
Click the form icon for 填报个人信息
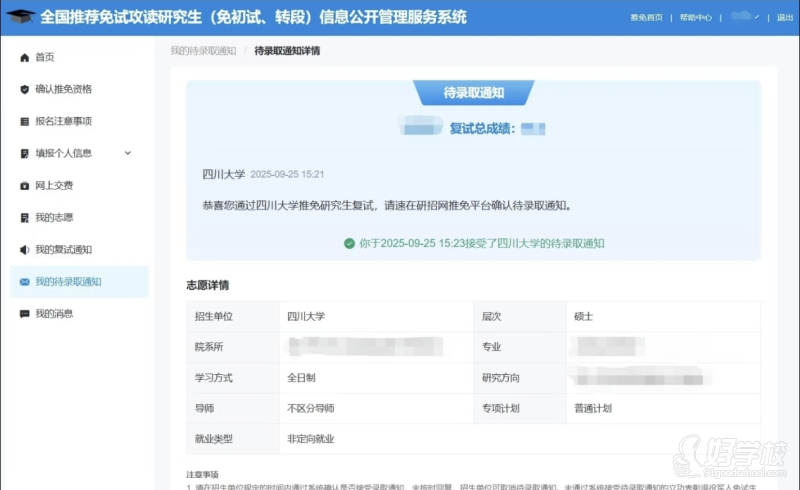[x=24, y=153]
